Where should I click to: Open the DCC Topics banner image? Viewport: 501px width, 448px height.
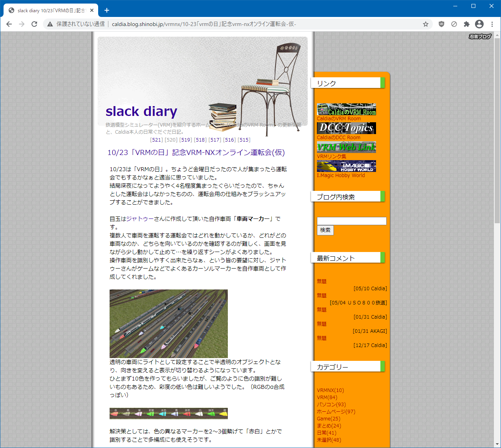point(346,128)
